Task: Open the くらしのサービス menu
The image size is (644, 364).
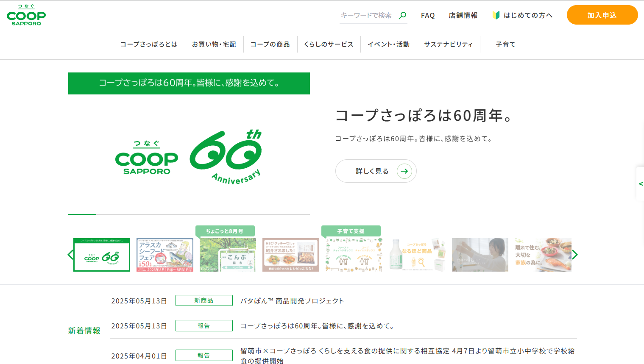Action: [x=329, y=44]
